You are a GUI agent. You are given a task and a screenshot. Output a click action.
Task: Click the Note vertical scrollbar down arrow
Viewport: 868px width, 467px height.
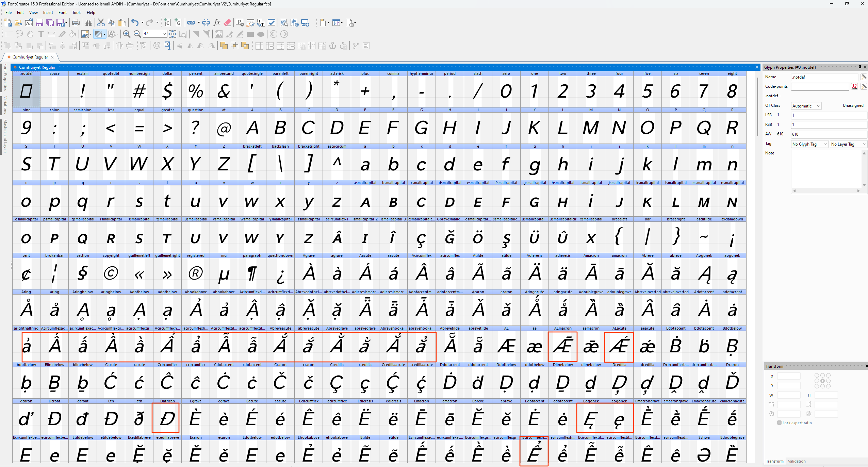[x=864, y=185]
